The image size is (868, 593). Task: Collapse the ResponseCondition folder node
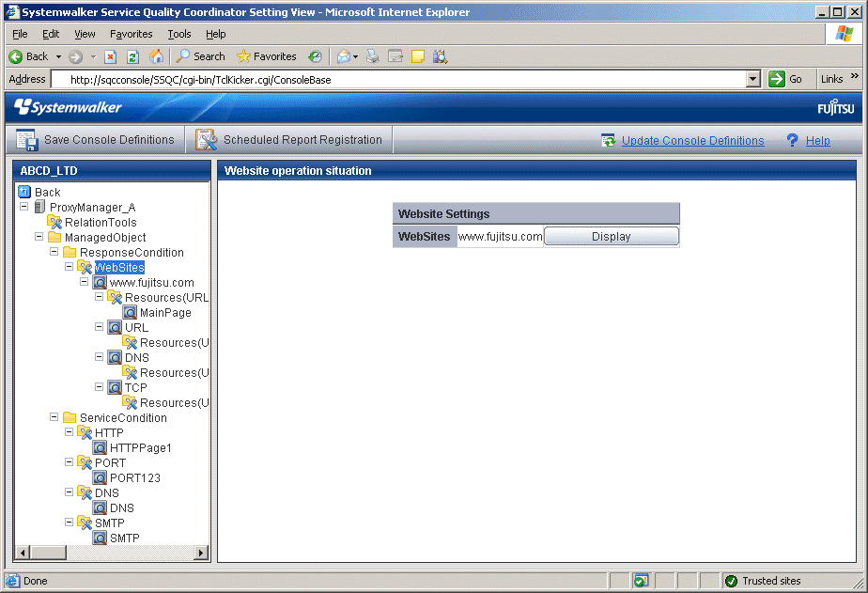pos(54,252)
